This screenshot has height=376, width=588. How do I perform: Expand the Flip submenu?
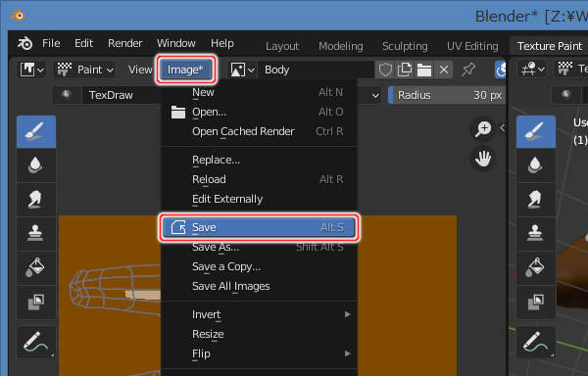click(x=259, y=353)
